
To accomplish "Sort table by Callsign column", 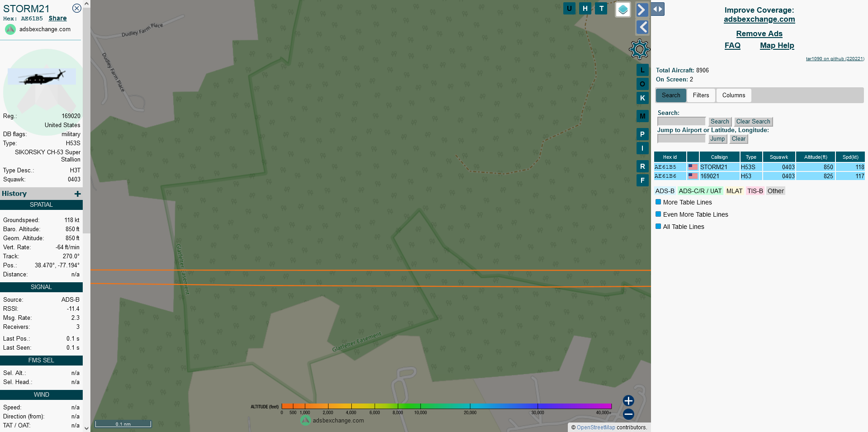I will [719, 157].
